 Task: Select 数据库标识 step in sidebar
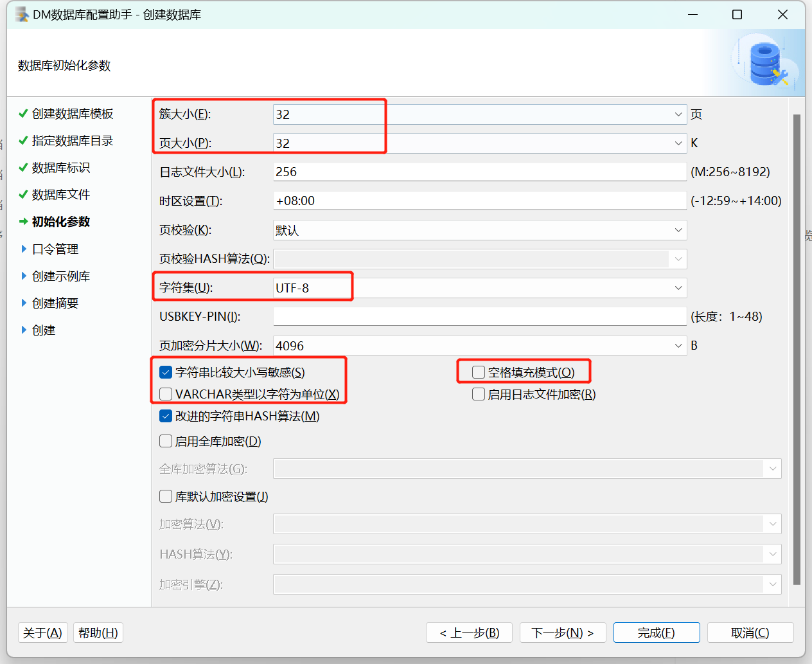61,168
